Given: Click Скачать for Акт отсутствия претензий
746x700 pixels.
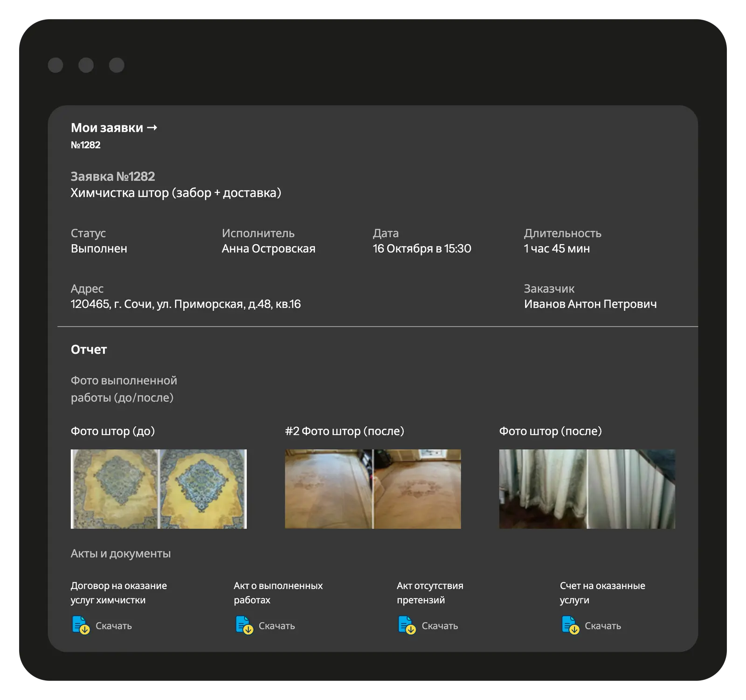Looking at the screenshot, I should (439, 626).
